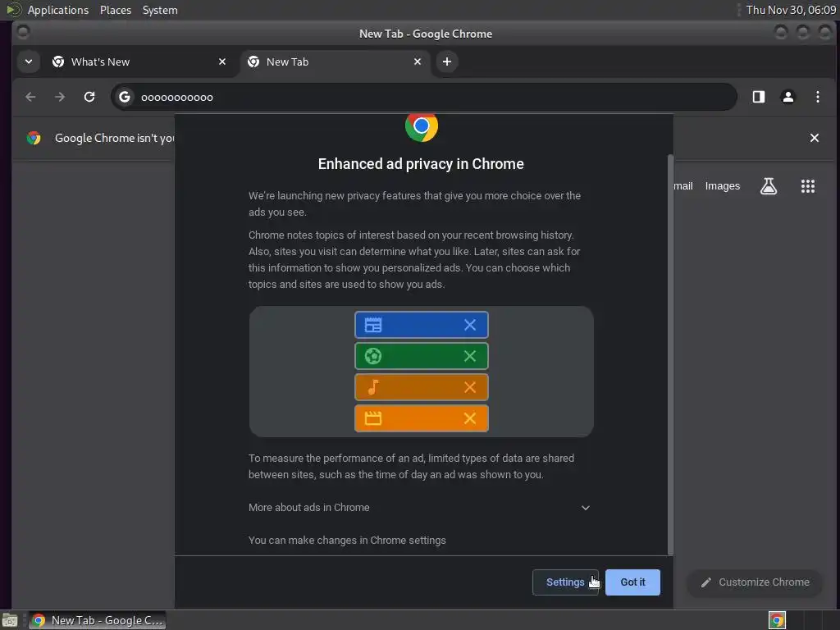Open Search Labs flask icon
Viewport: 840px width, 630px height.
(769, 186)
